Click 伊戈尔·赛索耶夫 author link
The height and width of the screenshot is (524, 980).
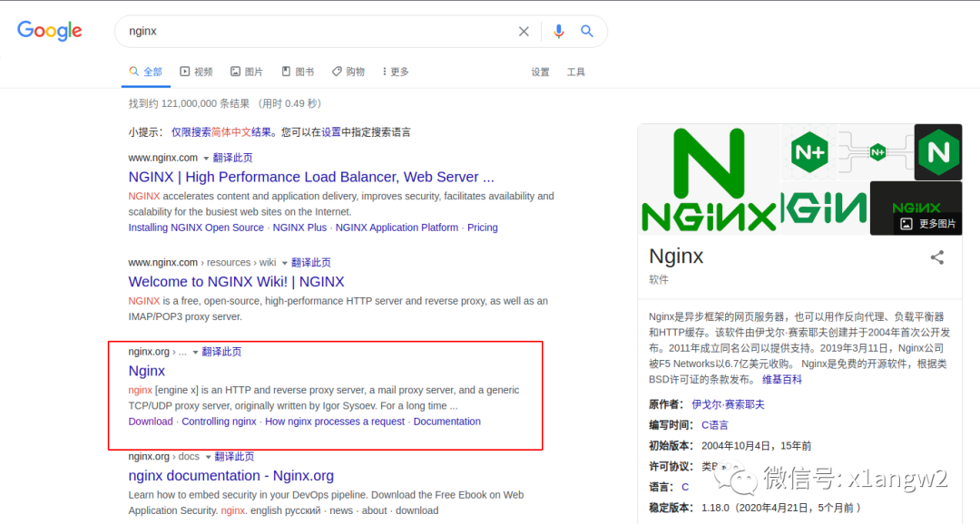tap(728, 404)
